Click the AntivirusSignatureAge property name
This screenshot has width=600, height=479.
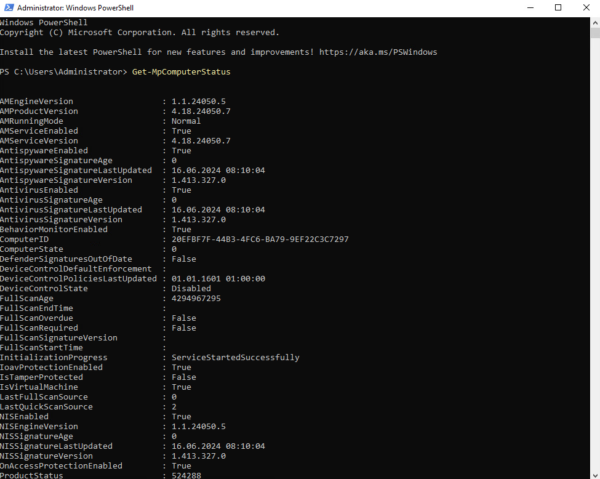(x=51, y=200)
